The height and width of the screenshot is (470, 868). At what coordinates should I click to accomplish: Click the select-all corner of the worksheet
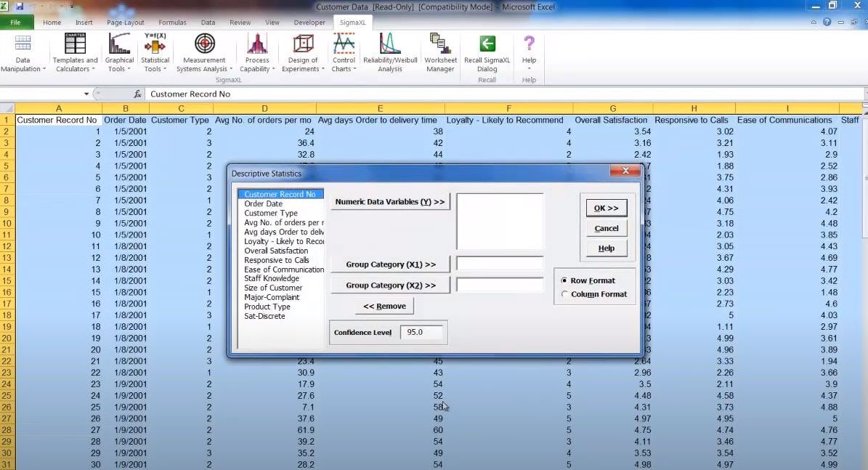click(x=7, y=108)
